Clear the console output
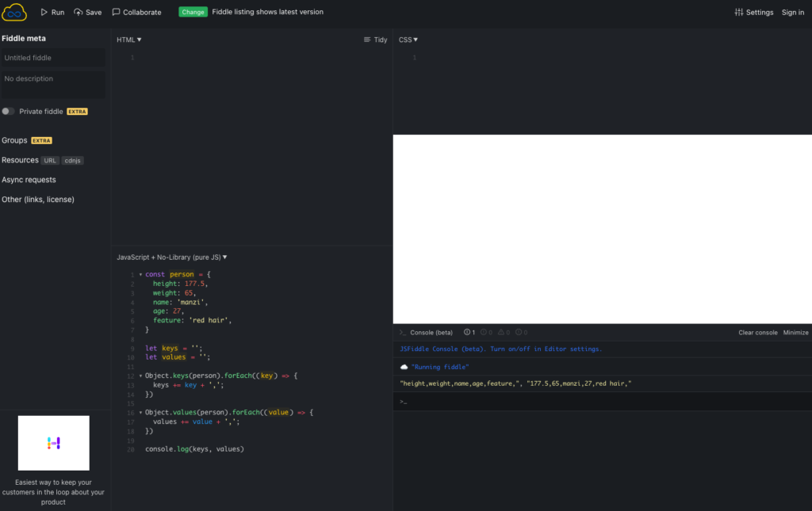The height and width of the screenshot is (511, 812). pos(757,332)
